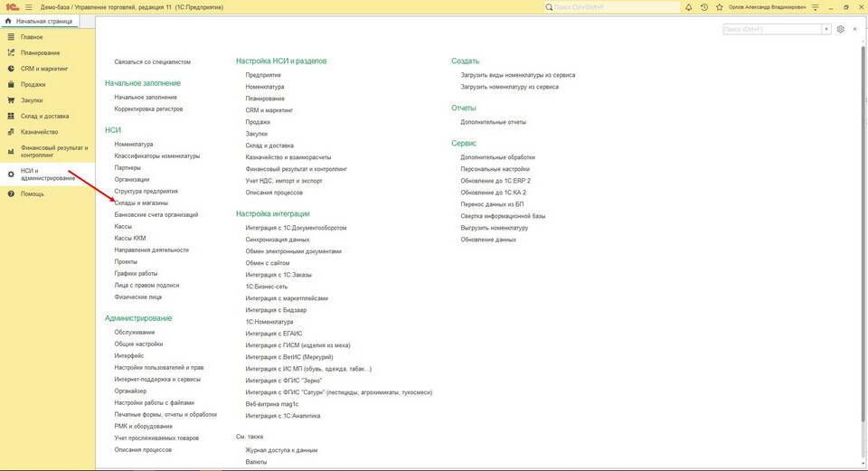
Task: Open Склады и магазины link
Action: [141, 203]
